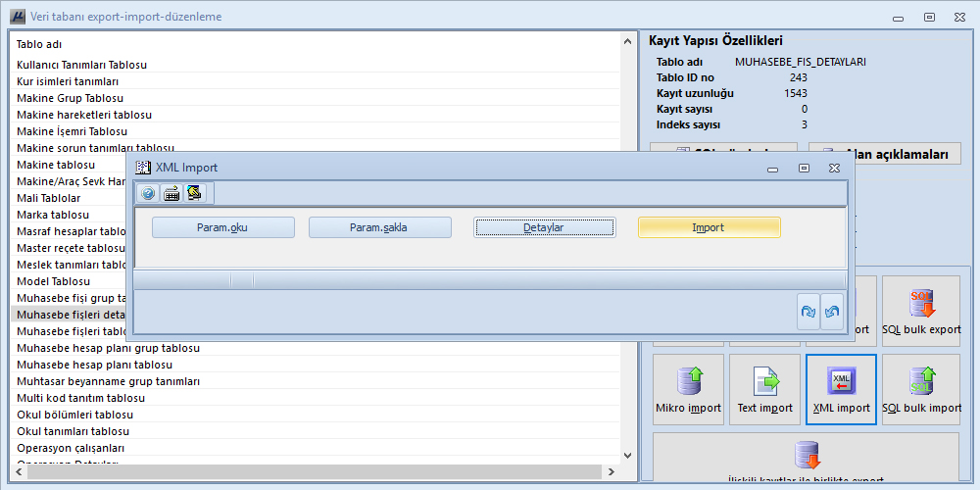Click the XML Import dialog title icon
980x490 pixels.
(x=144, y=168)
